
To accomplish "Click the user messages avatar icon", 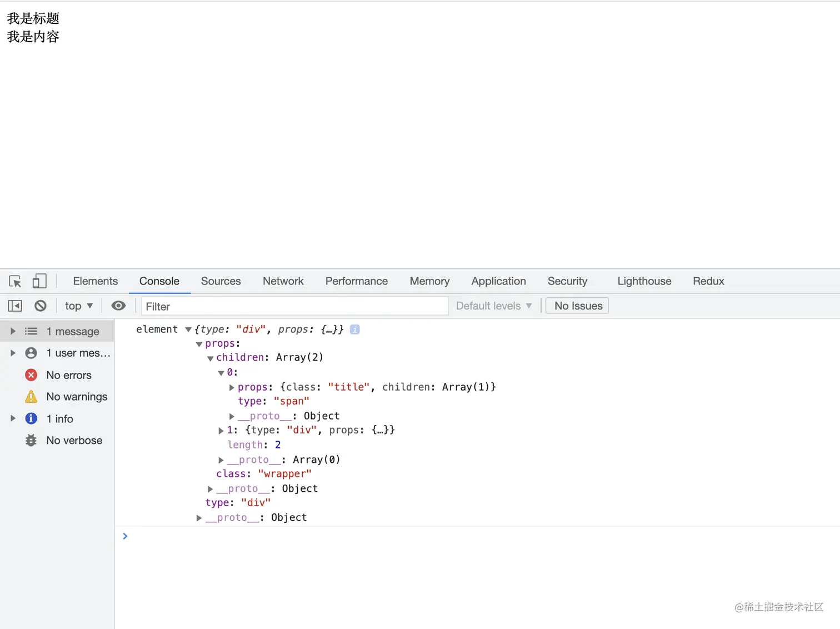I will pos(31,353).
